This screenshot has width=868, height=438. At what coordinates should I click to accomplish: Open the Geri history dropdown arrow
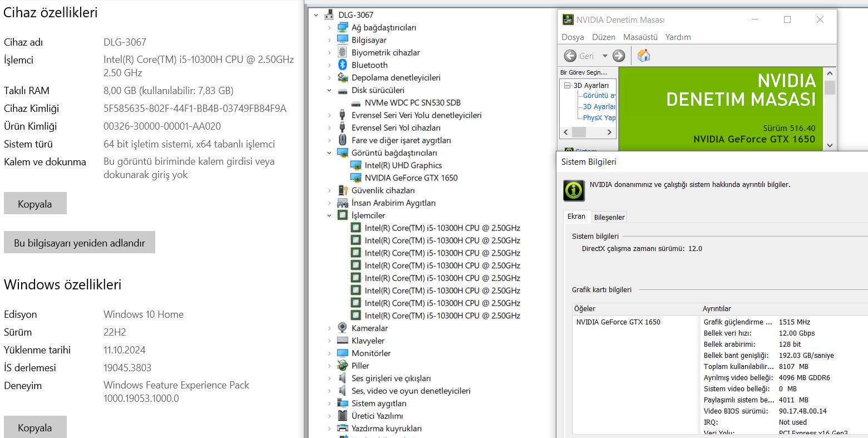click(605, 56)
